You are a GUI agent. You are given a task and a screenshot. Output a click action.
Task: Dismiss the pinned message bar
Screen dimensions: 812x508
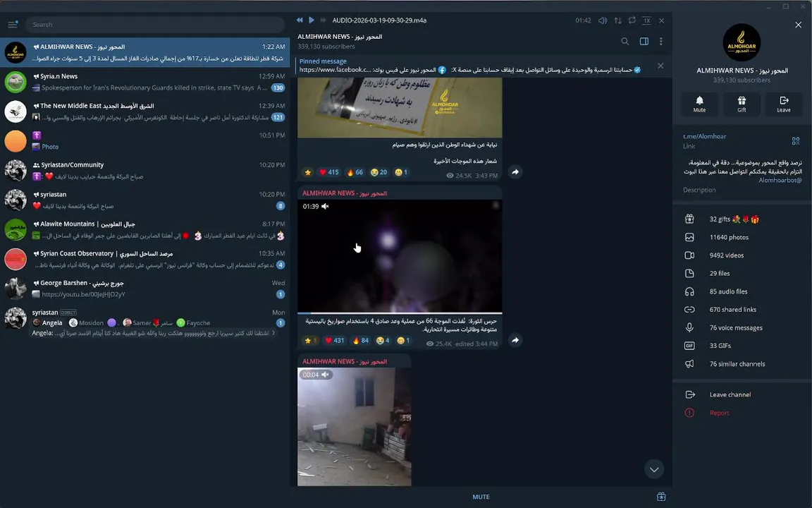[x=660, y=66]
